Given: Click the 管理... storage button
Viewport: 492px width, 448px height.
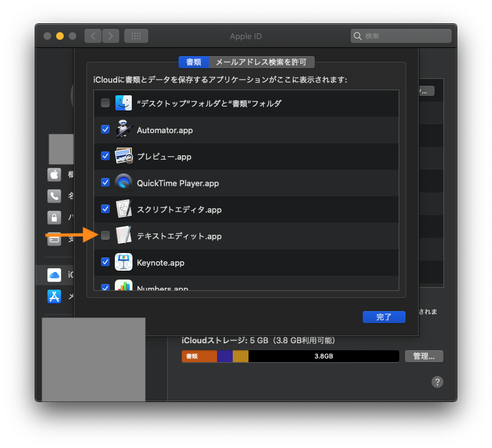Looking at the screenshot, I should (424, 357).
